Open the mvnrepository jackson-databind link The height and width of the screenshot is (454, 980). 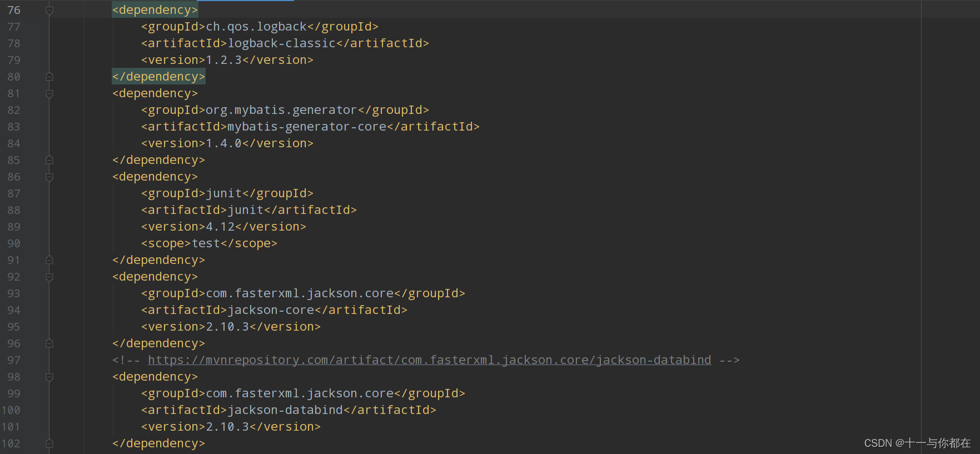(429, 360)
